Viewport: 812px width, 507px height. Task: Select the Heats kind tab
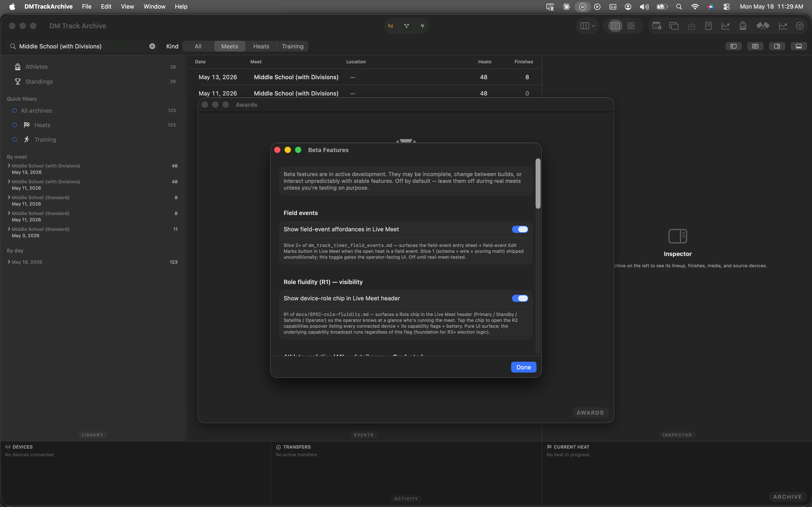(x=261, y=46)
